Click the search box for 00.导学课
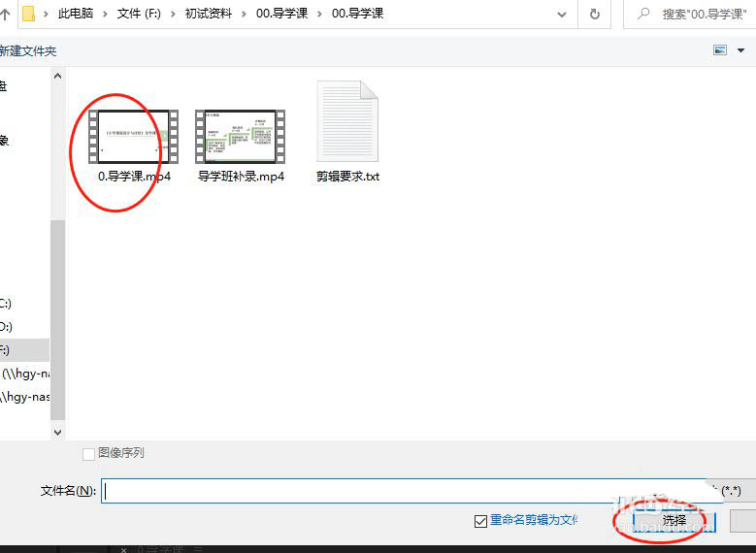 coord(691,14)
